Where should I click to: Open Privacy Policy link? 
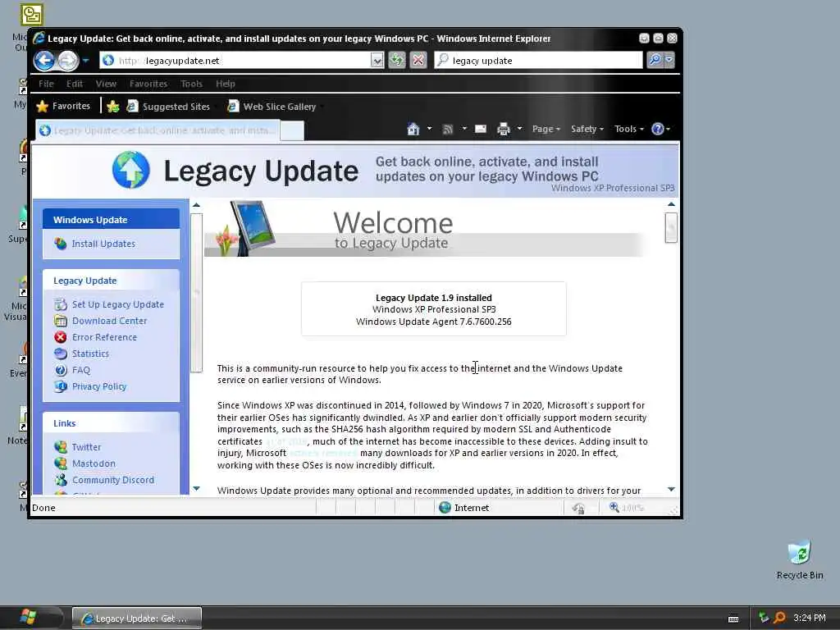coord(99,387)
